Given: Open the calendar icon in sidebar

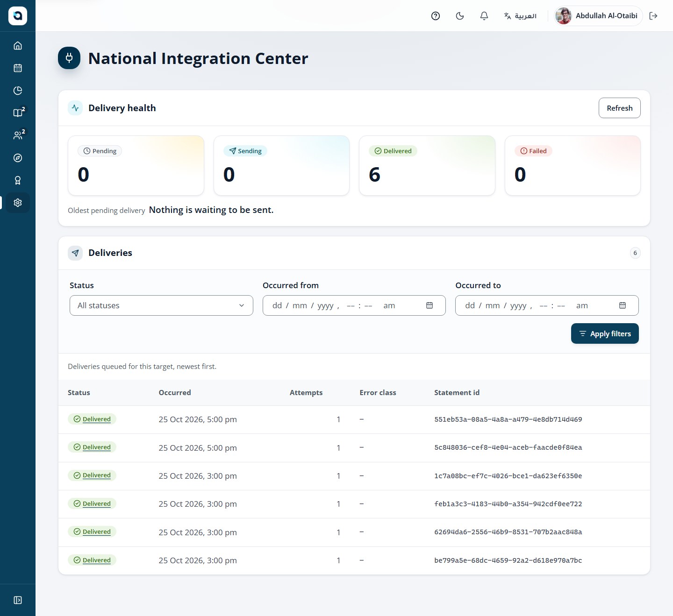Looking at the screenshot, I should [18, 68].
